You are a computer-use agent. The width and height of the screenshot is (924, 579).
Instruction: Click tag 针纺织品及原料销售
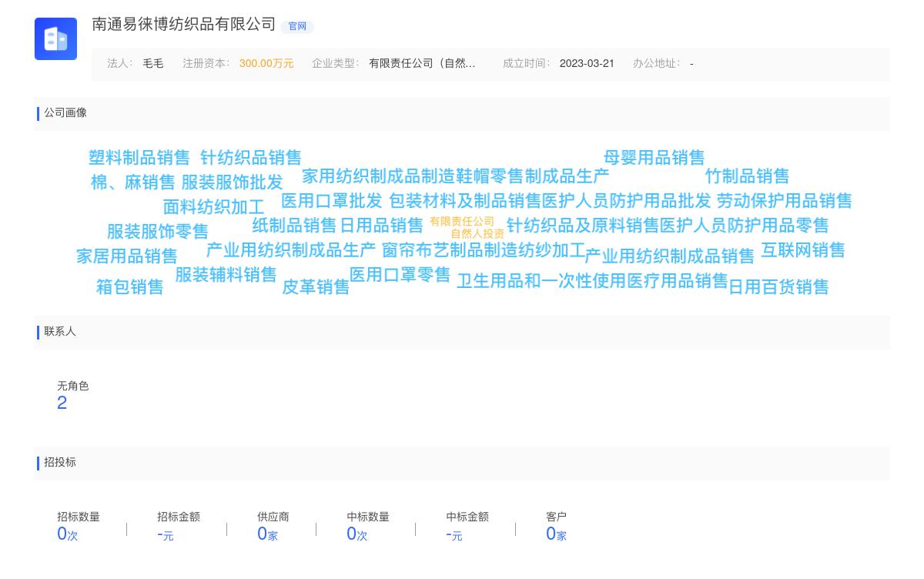point(583,226)
